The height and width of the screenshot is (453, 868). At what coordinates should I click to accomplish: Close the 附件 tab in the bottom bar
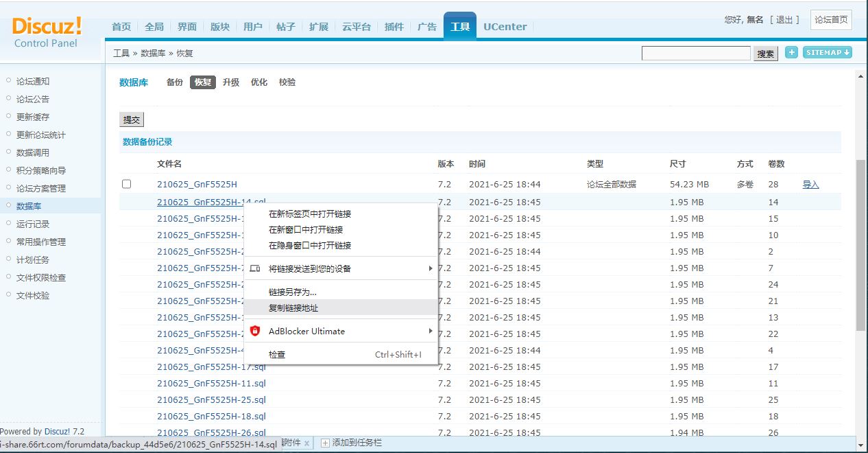306,443
